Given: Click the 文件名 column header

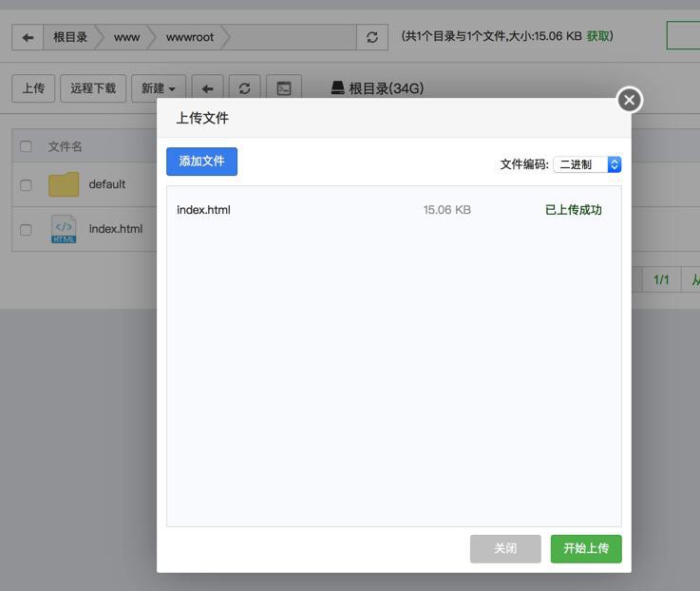Looking at the screenshot, I should click(x=65, y=146).
